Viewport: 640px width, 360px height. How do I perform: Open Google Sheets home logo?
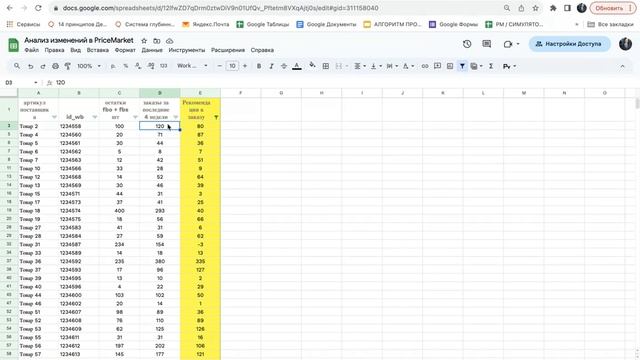13,44
